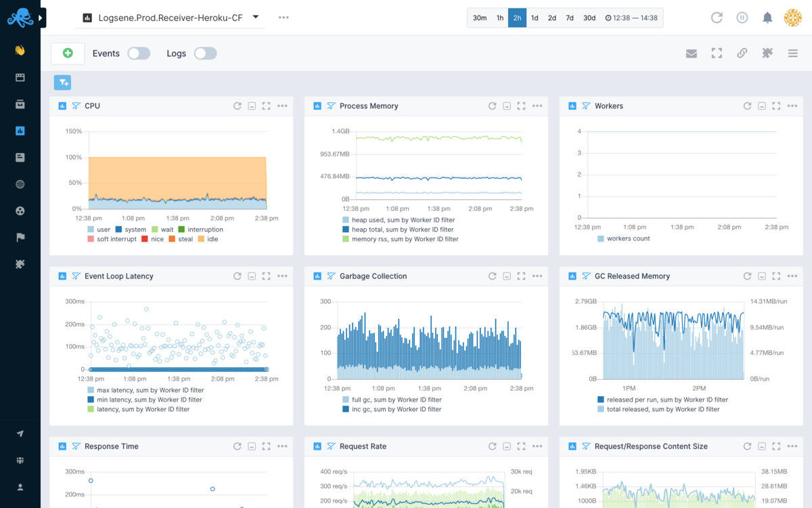This screenshot has width=812, height=508.
Task: Pause auto-refresh with the pause control
Action: click(x=742, y=18)
